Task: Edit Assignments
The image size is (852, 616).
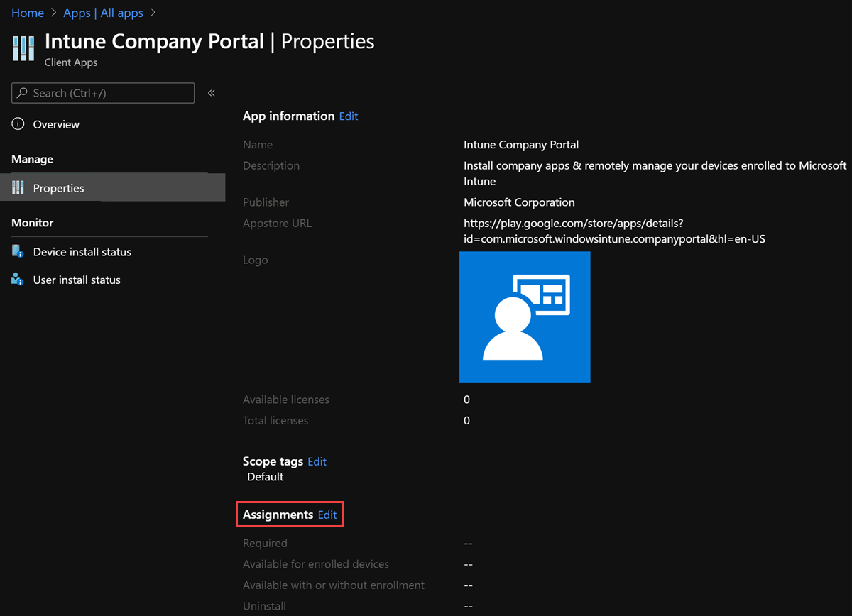Action: pyautogui.click(x=327, y=515)
